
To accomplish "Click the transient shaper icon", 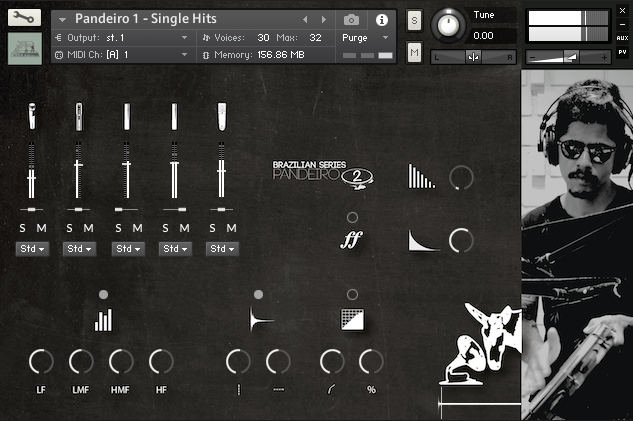I will tap(261, 319).
